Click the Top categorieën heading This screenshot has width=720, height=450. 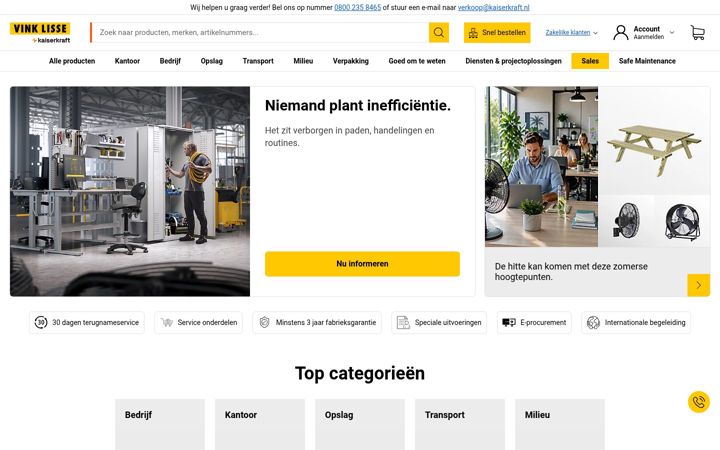click(x=360, y=373)
